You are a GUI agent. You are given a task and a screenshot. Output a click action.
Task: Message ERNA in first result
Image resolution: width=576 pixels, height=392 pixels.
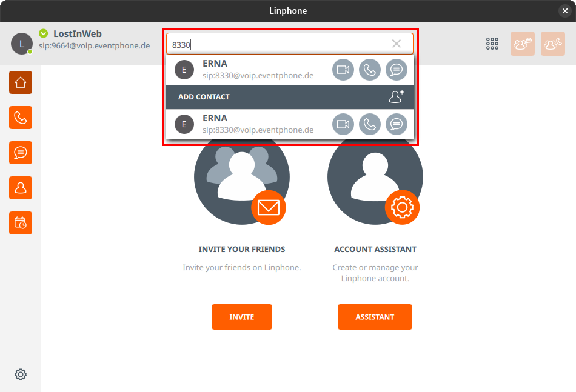[397, 70]
